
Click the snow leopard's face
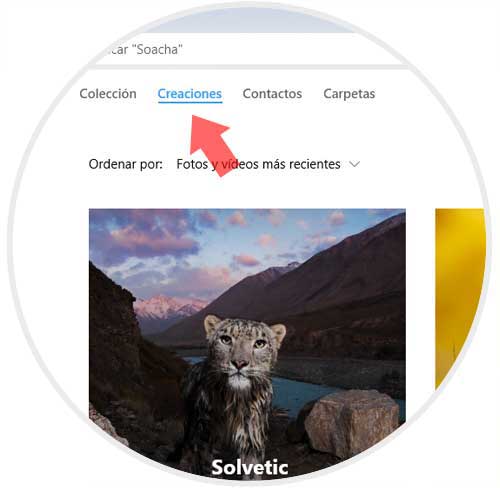pyautogui.click(x=245, y=348)
